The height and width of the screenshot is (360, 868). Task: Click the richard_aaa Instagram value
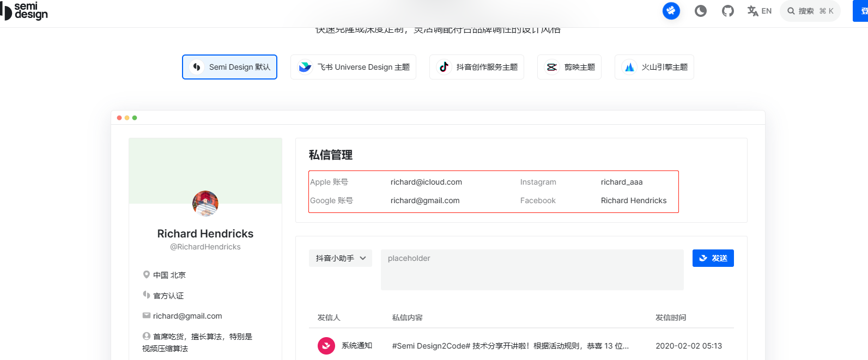[622, 182]
